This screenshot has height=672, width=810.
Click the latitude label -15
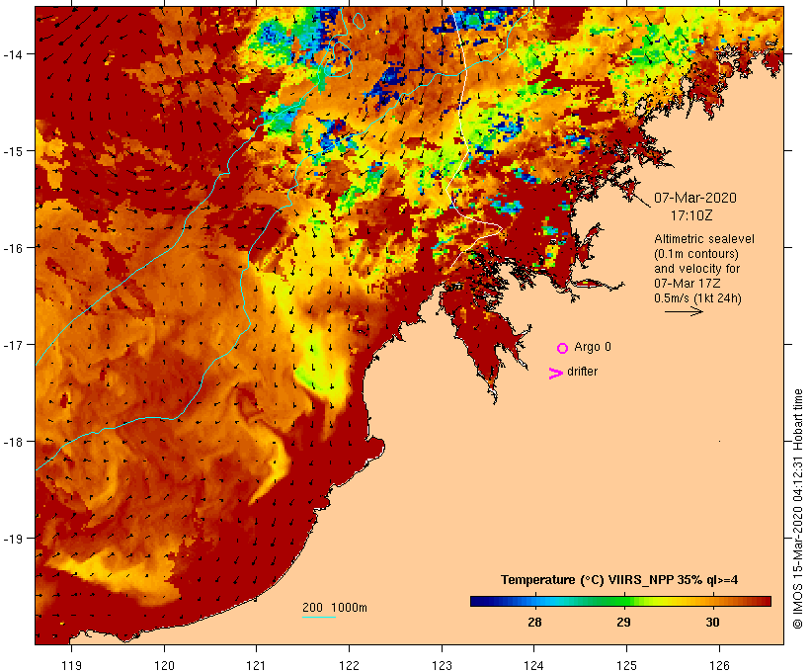[x=12, y=151]
